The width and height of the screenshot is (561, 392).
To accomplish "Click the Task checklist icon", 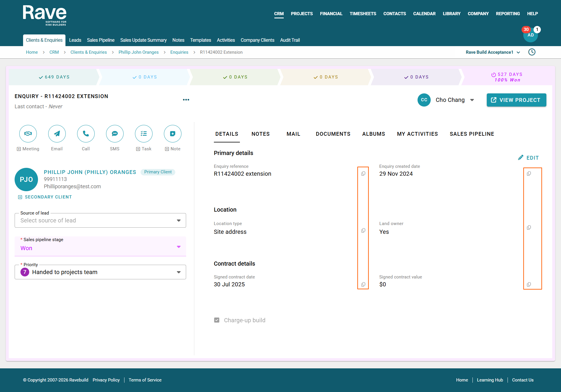I will pos(144,134).
